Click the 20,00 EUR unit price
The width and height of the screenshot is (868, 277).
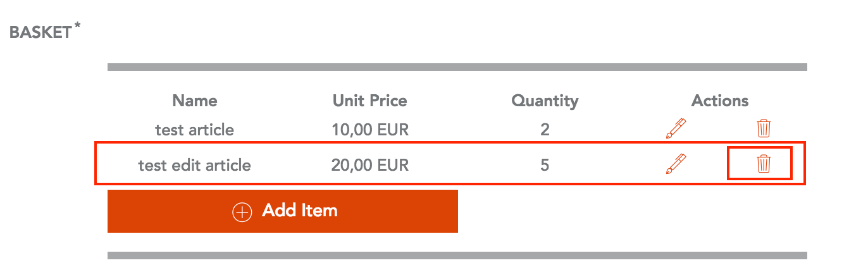pos(370,166)
